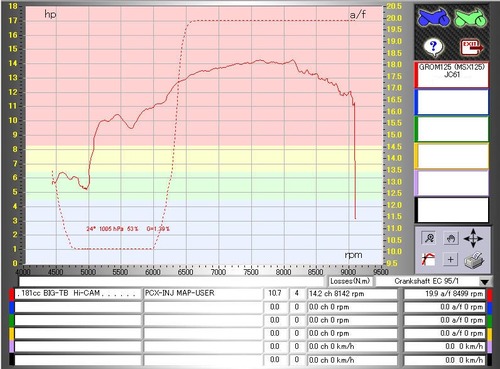Print the dyno chart with printer icon

(474, 260)
